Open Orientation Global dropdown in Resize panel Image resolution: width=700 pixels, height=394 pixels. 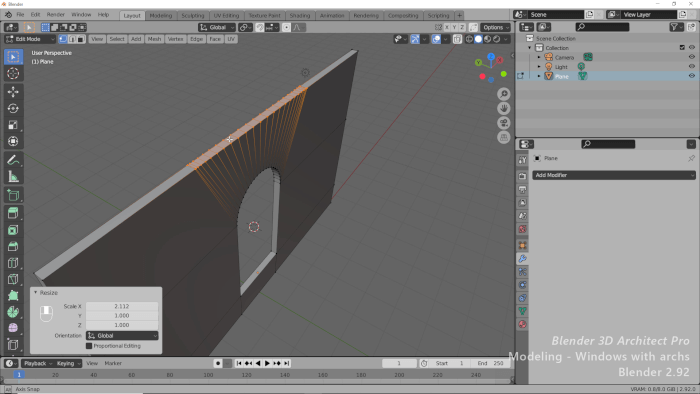point(122,336)
